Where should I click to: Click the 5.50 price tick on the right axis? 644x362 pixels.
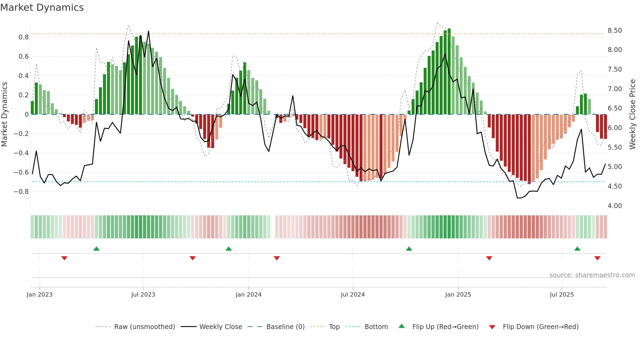click(615, 147)
